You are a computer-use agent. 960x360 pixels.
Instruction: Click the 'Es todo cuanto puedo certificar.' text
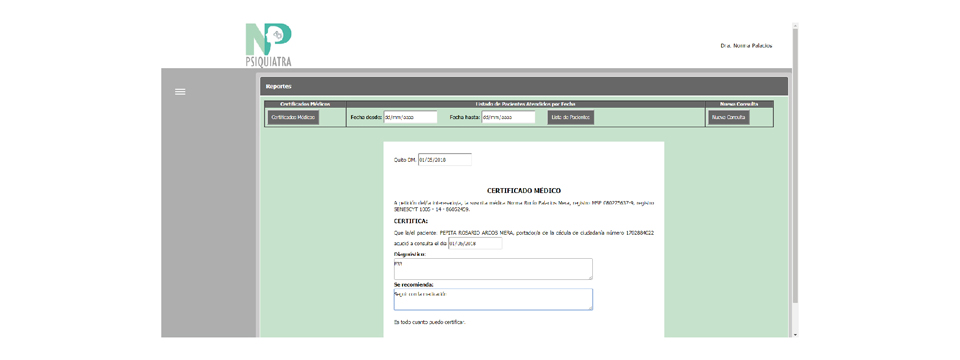click(429, 322)
